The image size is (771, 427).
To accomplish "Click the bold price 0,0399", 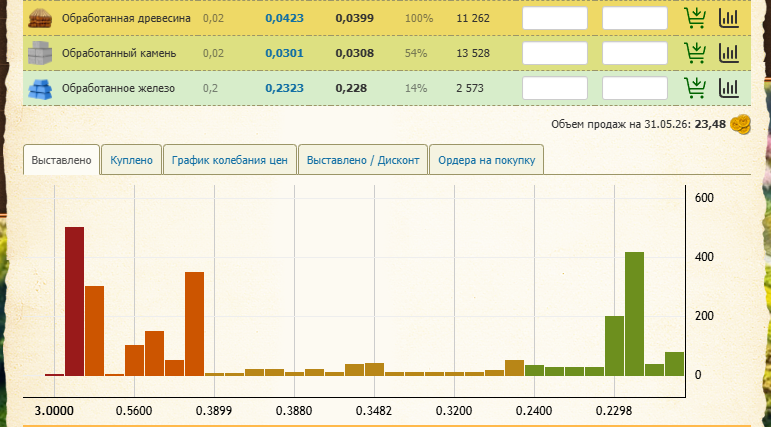I will click(355, 18).
